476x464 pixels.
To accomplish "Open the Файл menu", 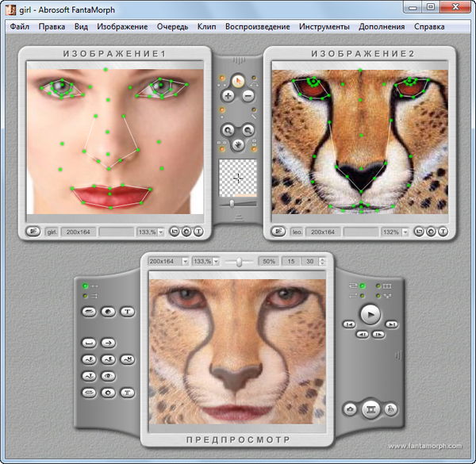I will [20, 27].
